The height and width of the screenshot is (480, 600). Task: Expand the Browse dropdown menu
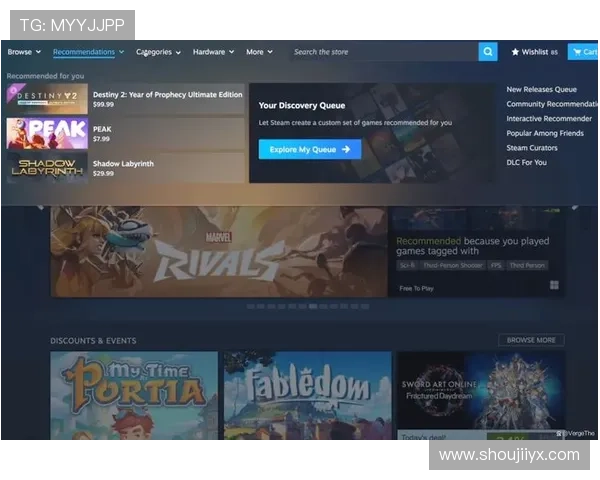[x=23, y=52]
